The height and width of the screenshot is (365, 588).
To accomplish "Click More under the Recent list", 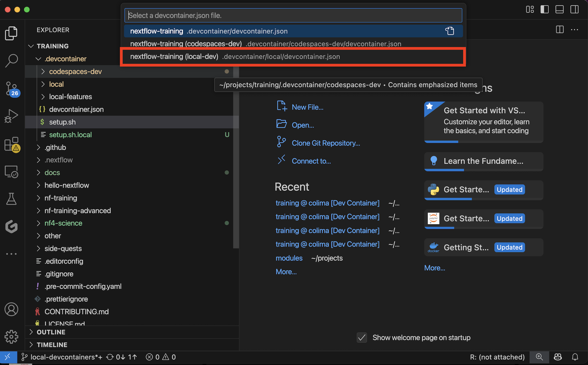I will point(286,272).
